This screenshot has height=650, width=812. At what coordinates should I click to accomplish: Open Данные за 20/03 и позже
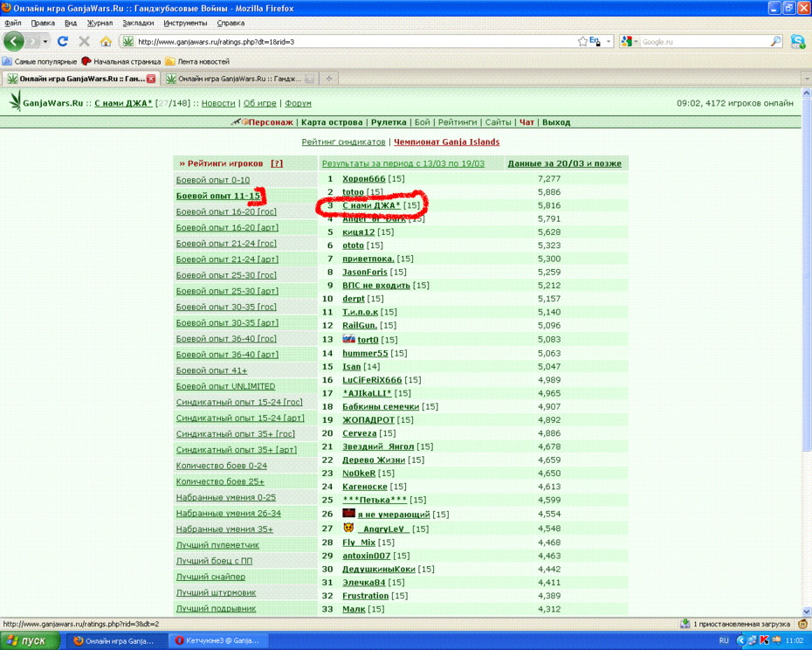564,163
